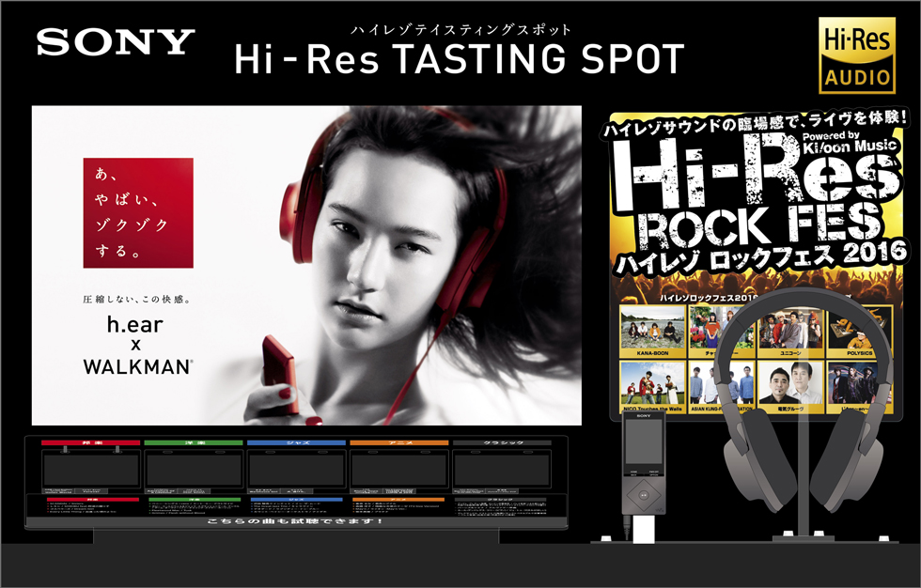921x588 pixels.
Task: Switch to the 邦楽 genre tab
Action: coord(89,441)
